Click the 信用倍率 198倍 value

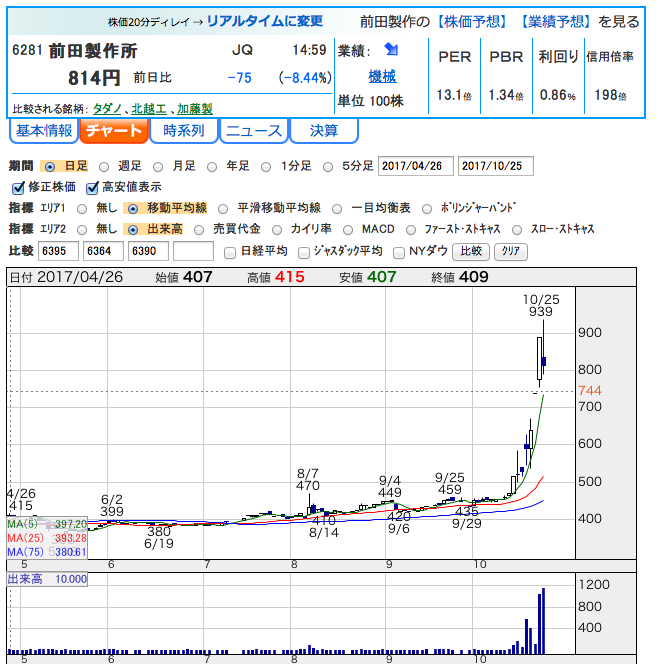click(610, 95)
